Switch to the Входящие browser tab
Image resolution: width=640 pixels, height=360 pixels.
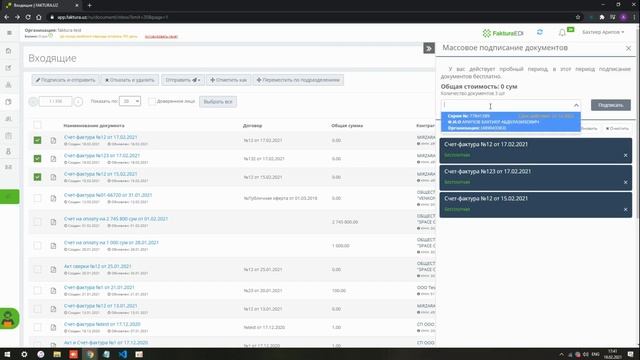coord(41,5)
